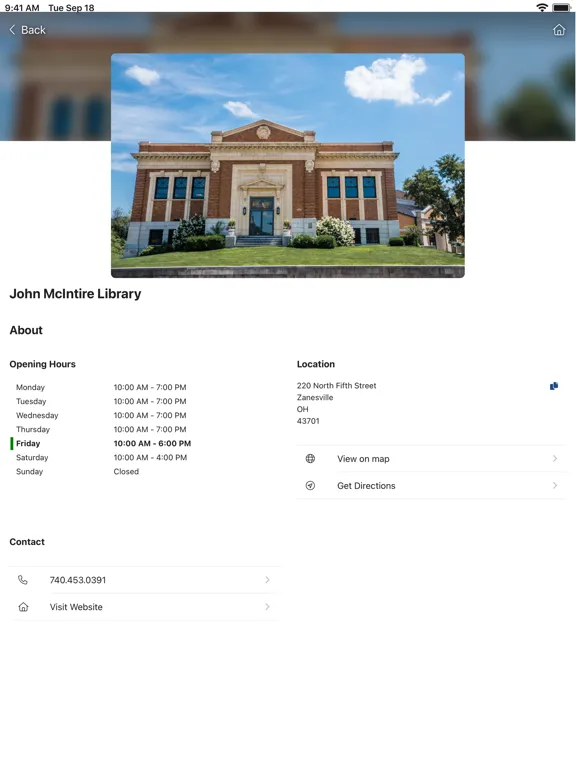Screen dimensions: 576x768
Task: Open Visit Website link
Action: (x=145, y=607)
